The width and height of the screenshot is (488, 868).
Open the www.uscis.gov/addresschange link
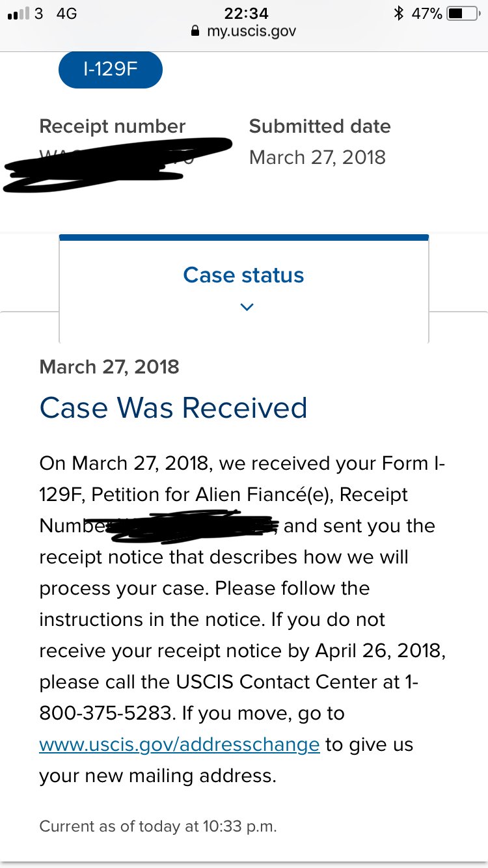[x=180, y=744]
